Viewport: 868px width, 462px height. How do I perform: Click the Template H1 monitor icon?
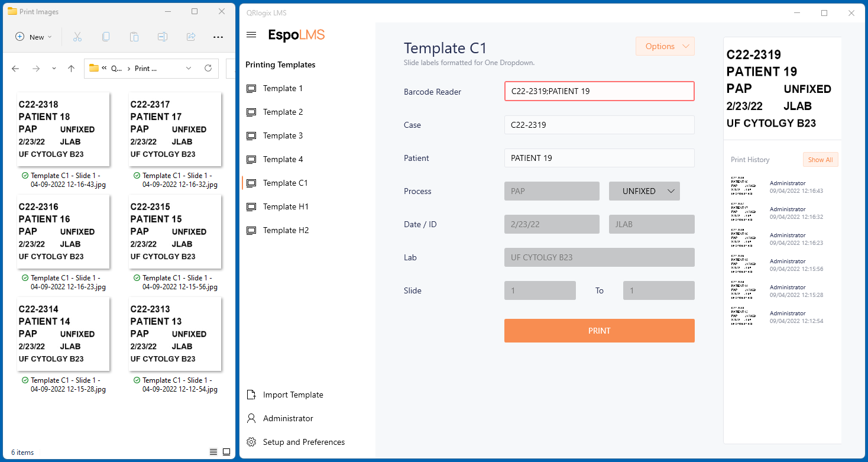[x=251, y=207]
